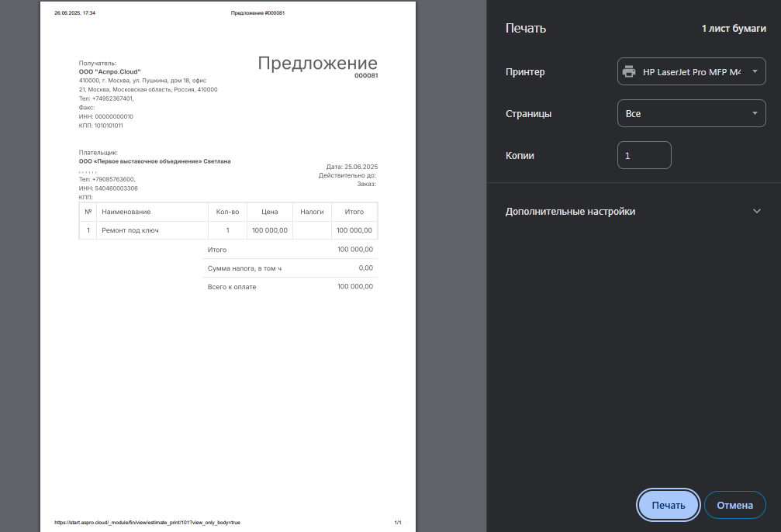
Task: Click the ООО "Аспро.Cloud" recipient name
Action: pyautogui.click(x=109, y=71)
